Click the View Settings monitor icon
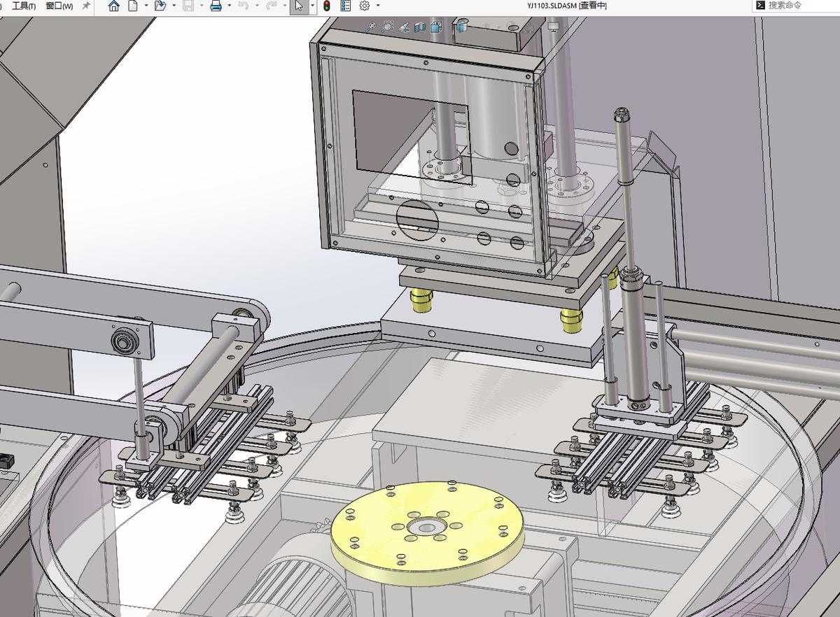Viewport: 840px width, 617px height. pos(553,27)
